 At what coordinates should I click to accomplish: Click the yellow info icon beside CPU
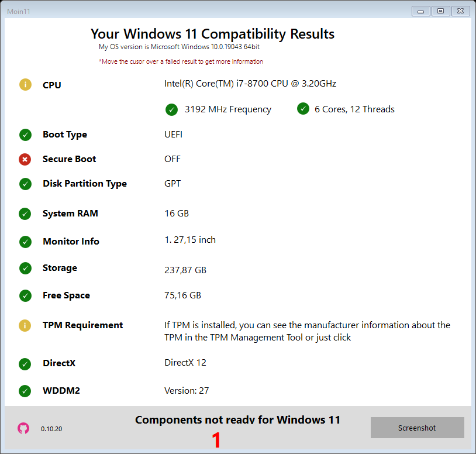point(25,84)
